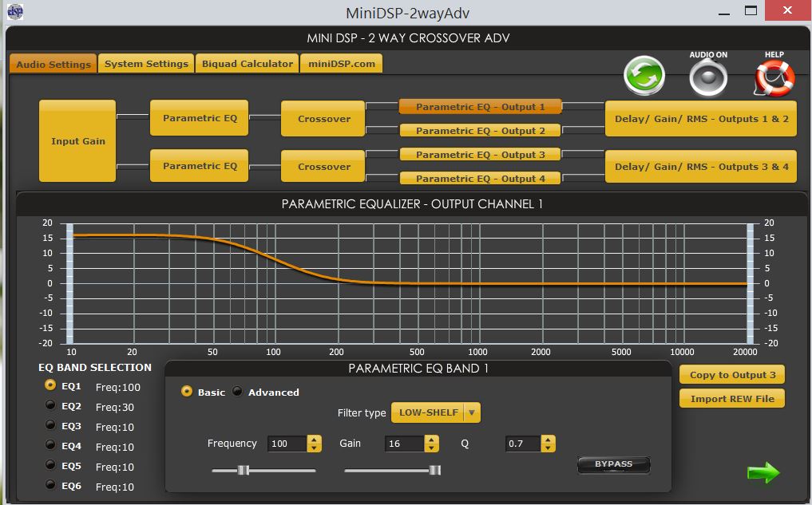The width and height of the screenshot is (812, 505).
Task: Open the Filter type LOW-SHELF dropdown
Action: (x=436, y=412)
